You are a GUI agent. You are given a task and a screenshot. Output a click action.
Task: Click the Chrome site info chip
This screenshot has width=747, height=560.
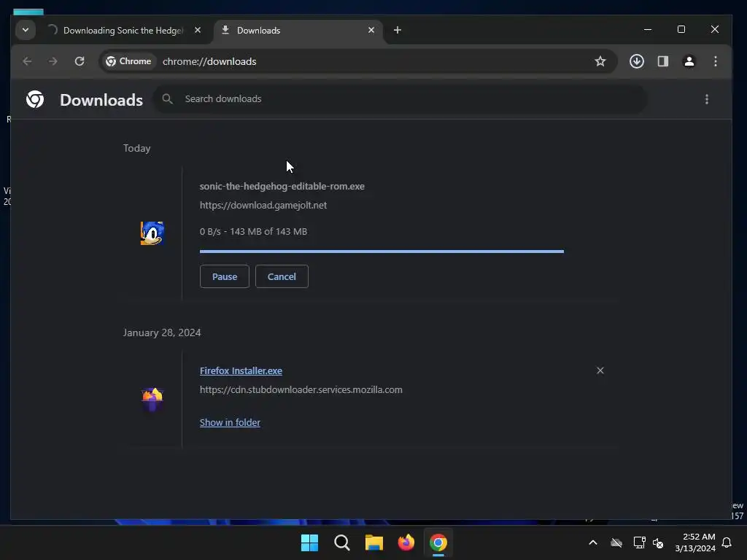pyautogui.click(x=128, y=61)
